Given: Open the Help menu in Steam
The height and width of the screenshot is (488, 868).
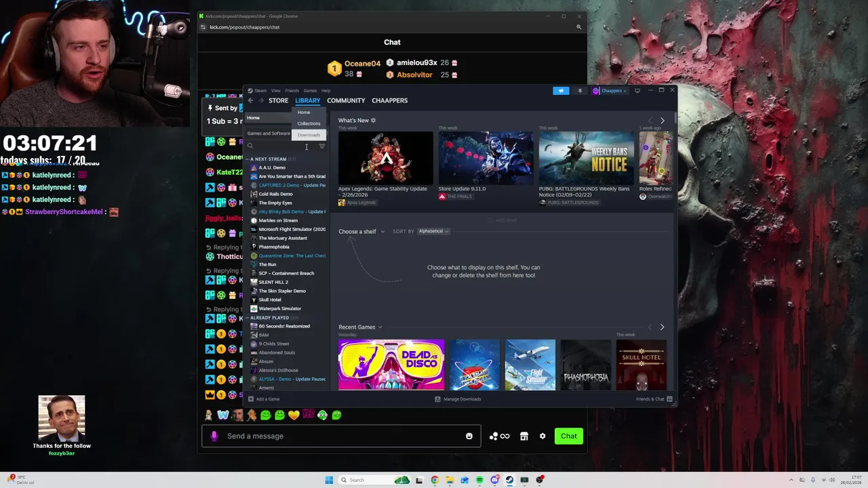Looking at the screenshot, I should click(x=325, y=90).
